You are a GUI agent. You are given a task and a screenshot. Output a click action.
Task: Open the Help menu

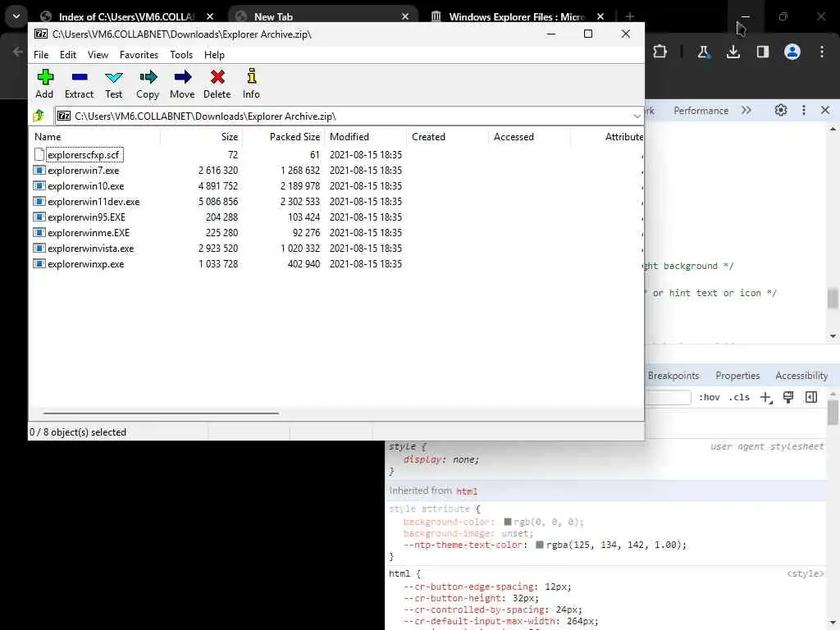tap(214, 55)
